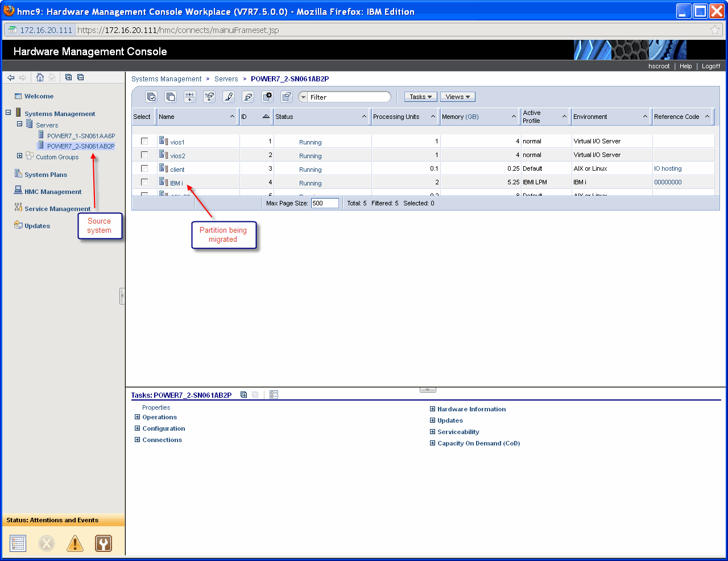Viewport: 728px width, 561px height.
Task: Click the yellow warning Attentions icon
Action: tap(75, 543)
